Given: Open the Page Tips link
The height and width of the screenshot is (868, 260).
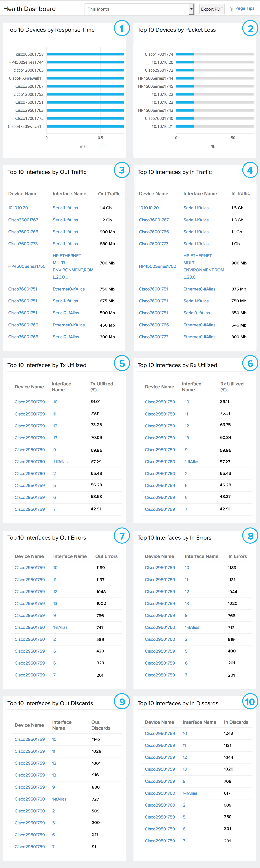Looking at the screenshot, I should tap(245, 8).
